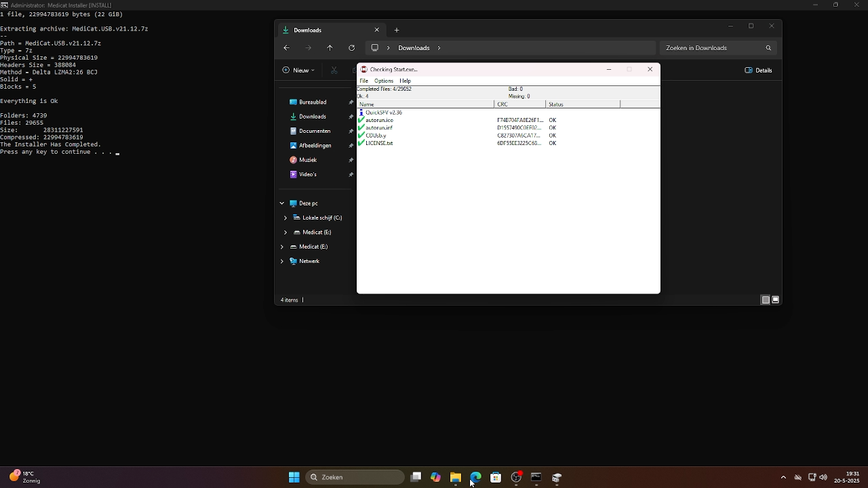Open Microsoft Edge from the taskbar
The image size is (868, 488).
pos(476,477)
